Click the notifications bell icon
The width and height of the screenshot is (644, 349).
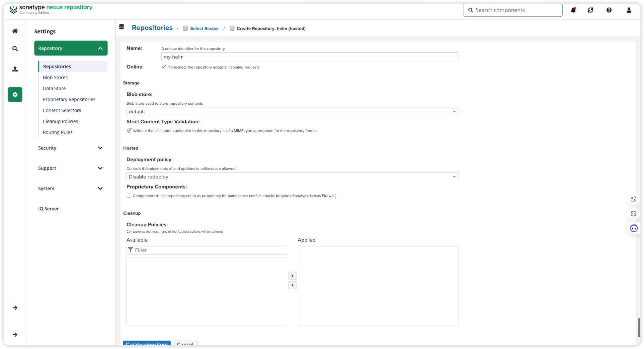(x=573, y=10)
